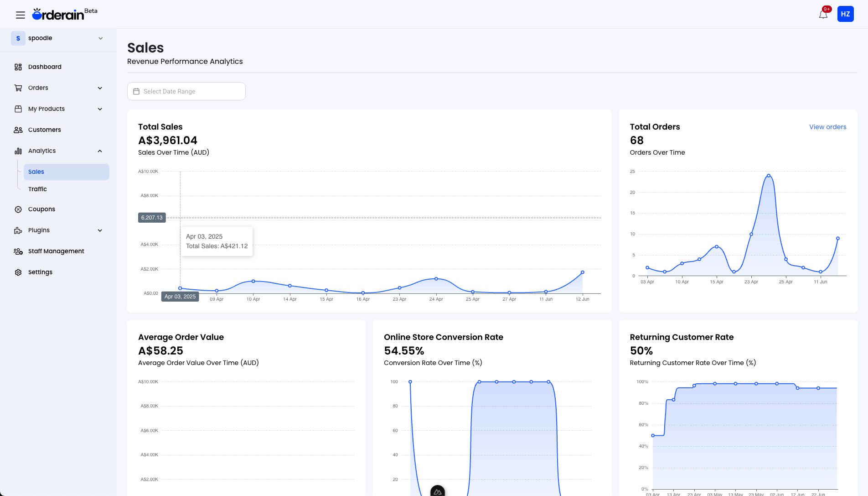Select the Customers people icon

[x=18, y=130]
